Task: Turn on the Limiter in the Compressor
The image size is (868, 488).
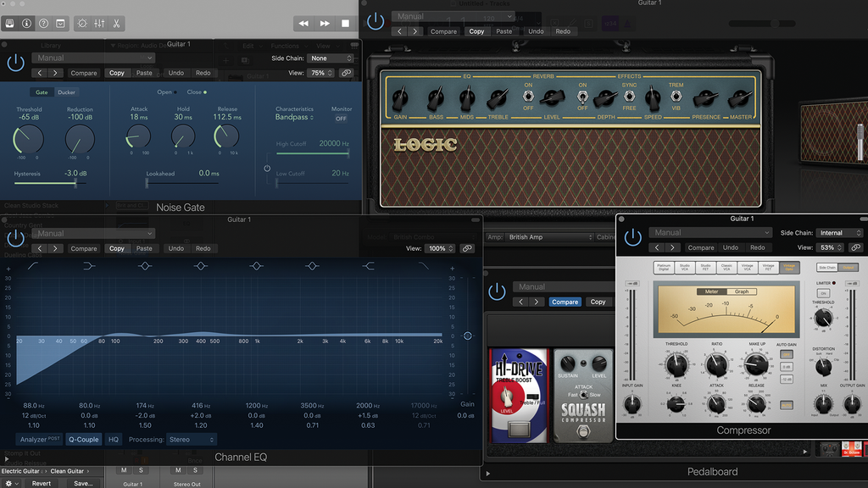Action: pyautogui.click(x=823, y=293)
